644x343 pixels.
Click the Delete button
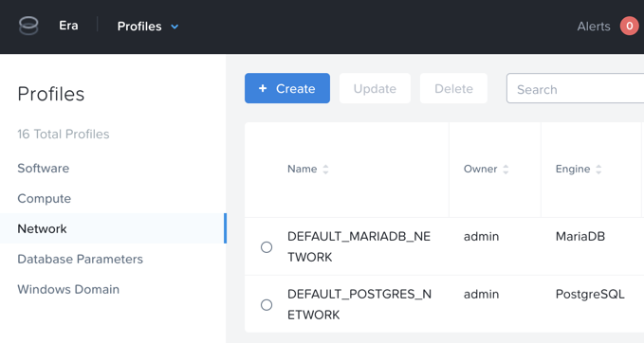[x=453, y=88]
